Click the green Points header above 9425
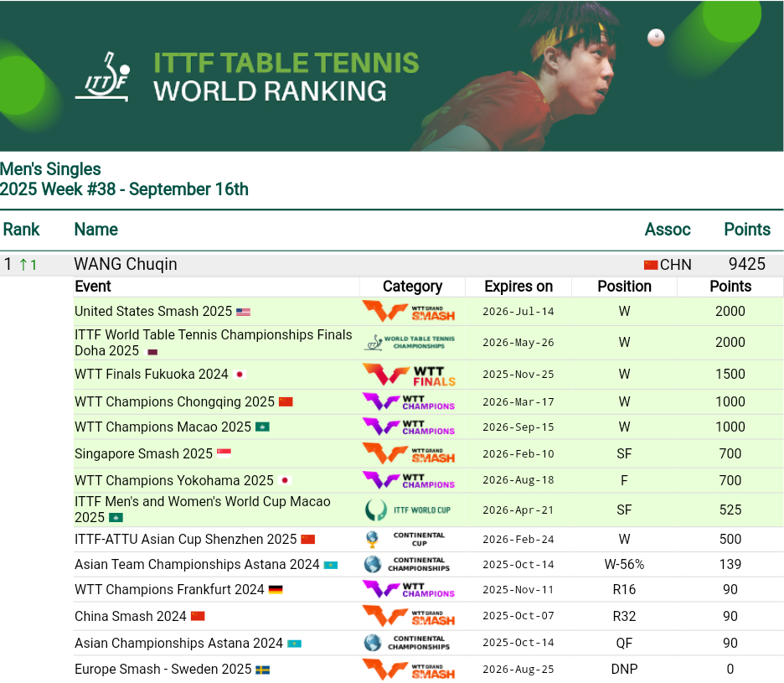Viewport: 784px width, 683px height. (x=747, y=230)
